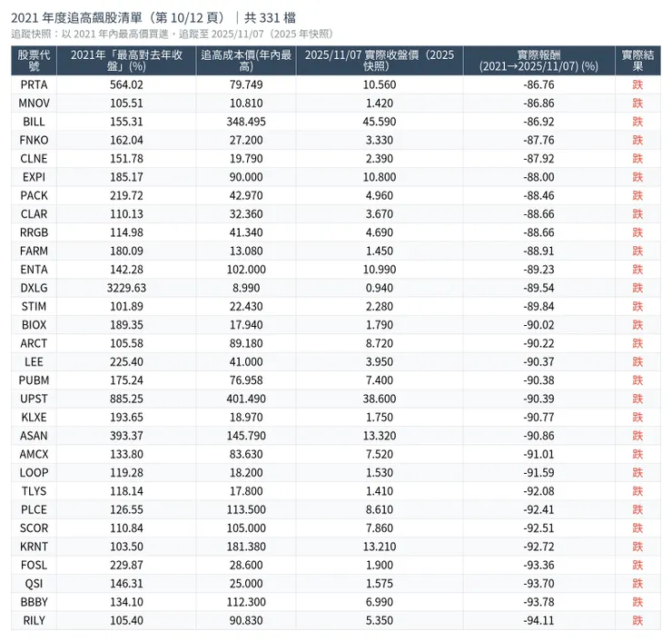Select the QSI ticker cell
Viewport: 672px width, 641px height.
pyautogui.click(x=34, y=584)
